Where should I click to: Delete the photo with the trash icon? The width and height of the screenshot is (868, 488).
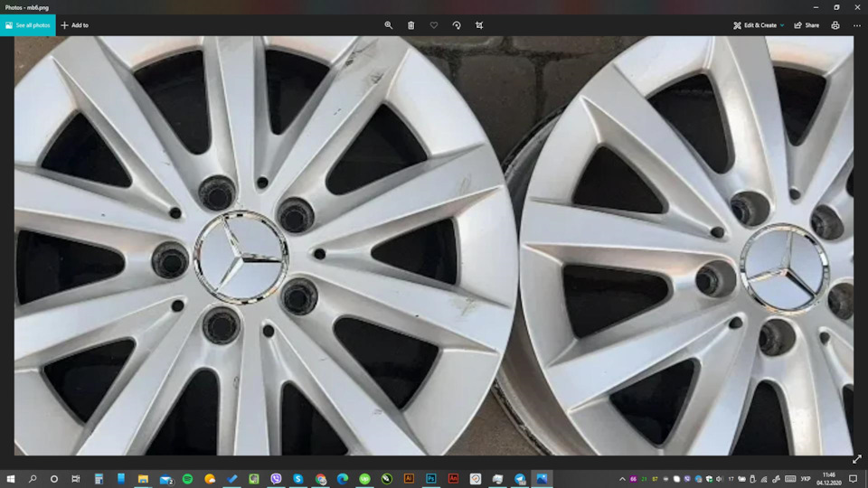click(411, 25)
